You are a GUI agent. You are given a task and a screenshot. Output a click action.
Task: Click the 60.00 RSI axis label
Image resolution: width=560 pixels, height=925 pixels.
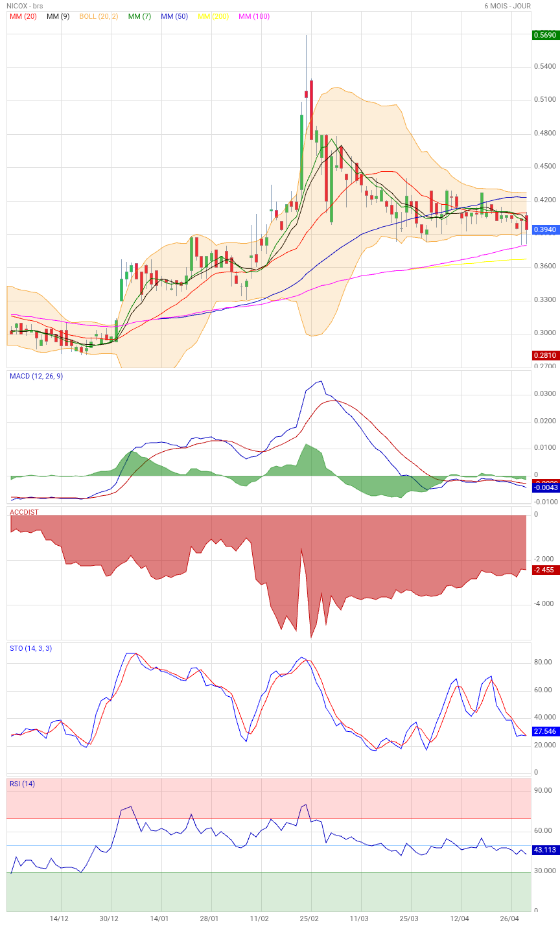tap(543, 831)
